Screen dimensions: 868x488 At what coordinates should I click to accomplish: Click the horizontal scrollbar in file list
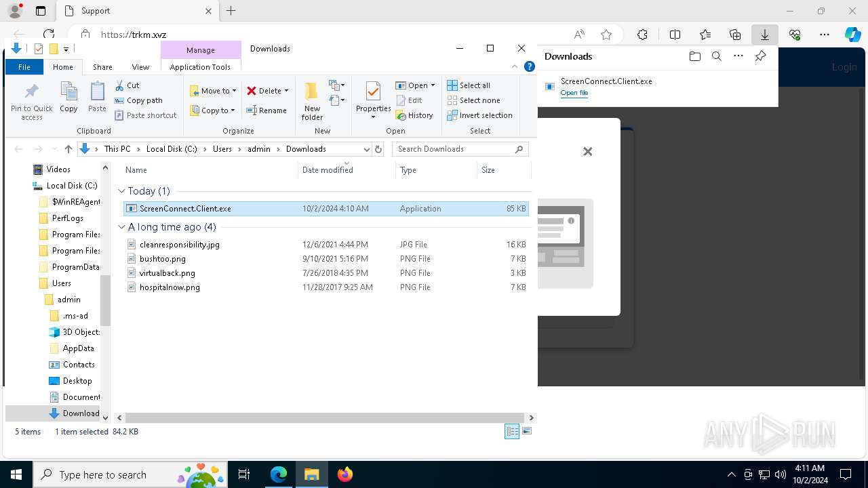[x=324, y=418]
